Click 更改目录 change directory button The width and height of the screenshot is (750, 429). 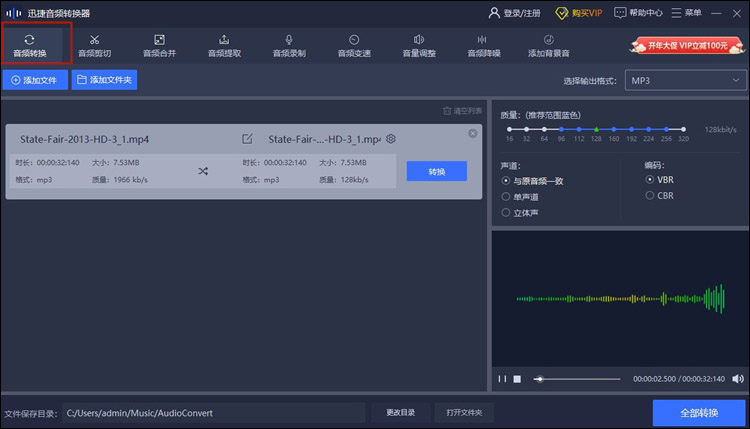[401, 413]
